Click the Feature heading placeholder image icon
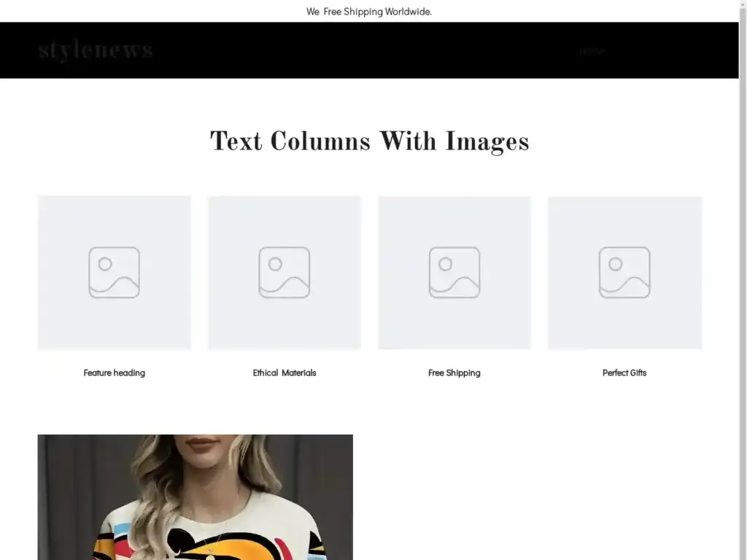This screenshot has width=747, height=560. click(114, 273)
